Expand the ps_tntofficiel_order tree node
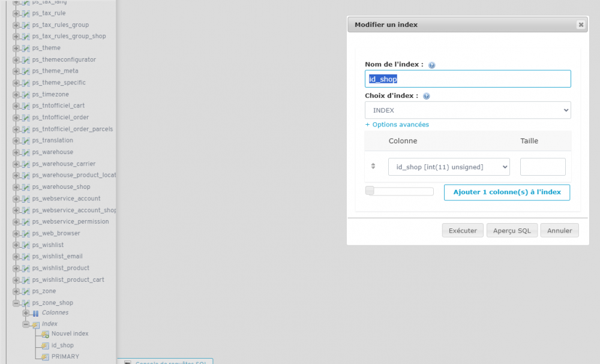 tap(16, 118)
